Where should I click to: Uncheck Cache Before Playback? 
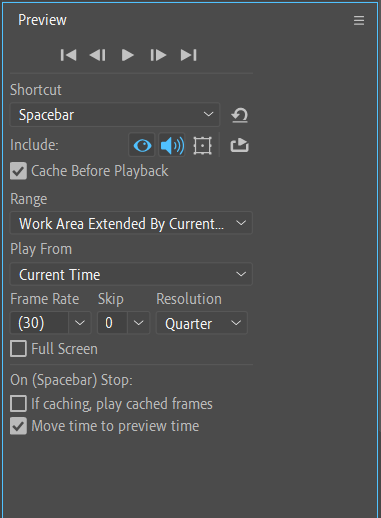point(18,171)
